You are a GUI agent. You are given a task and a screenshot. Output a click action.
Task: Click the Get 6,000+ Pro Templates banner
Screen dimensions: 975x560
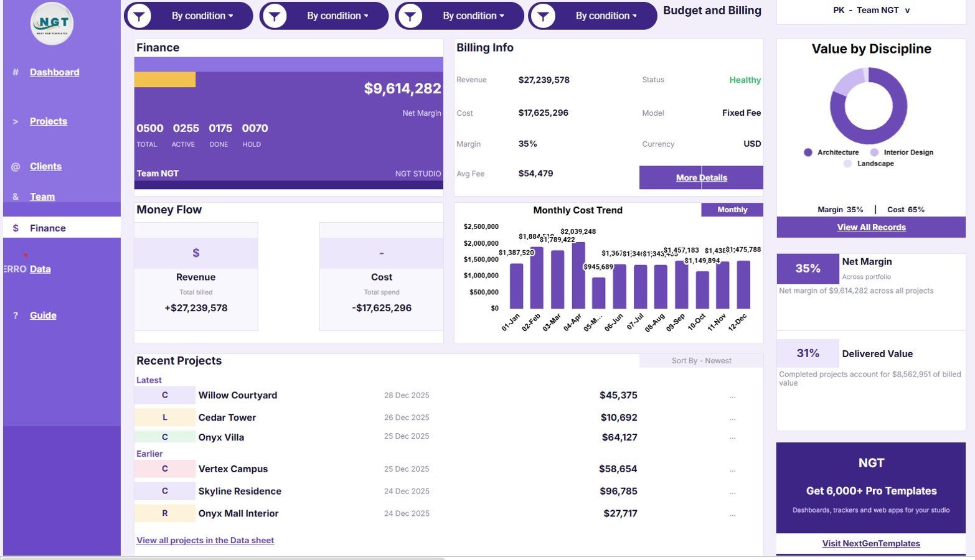click(871, 488)
